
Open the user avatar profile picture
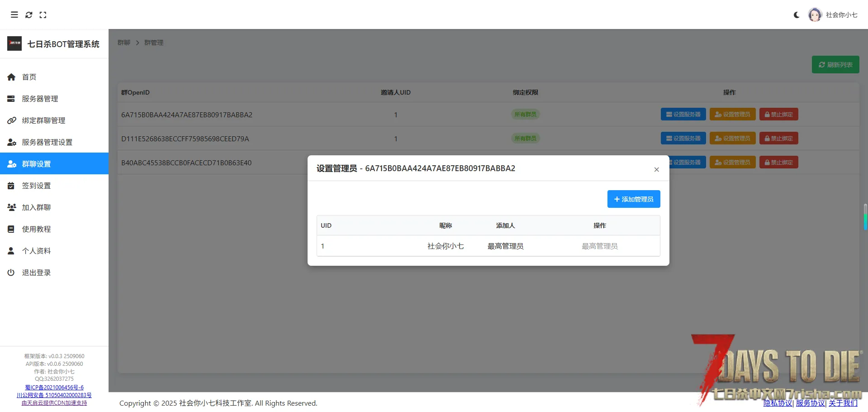815,15
